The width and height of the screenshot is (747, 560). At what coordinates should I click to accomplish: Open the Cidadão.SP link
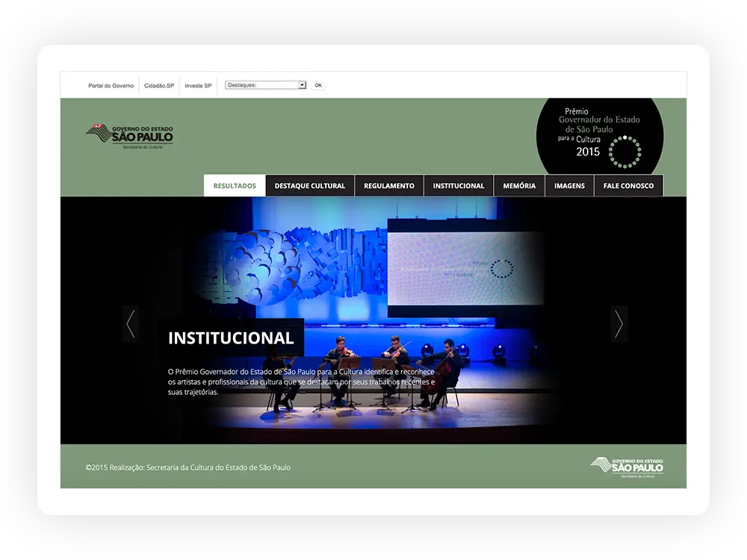pos(158,85)
